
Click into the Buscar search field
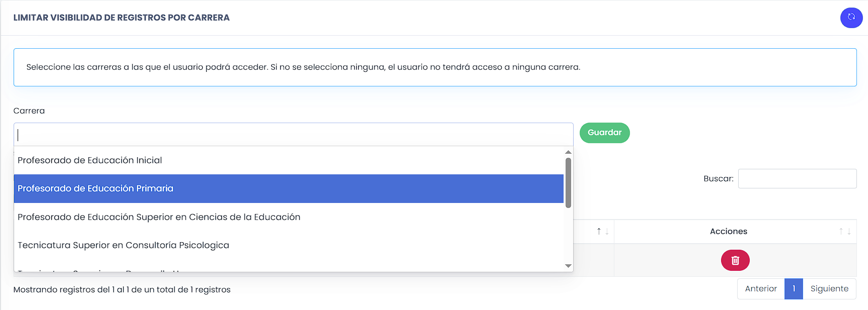(797, 179)
